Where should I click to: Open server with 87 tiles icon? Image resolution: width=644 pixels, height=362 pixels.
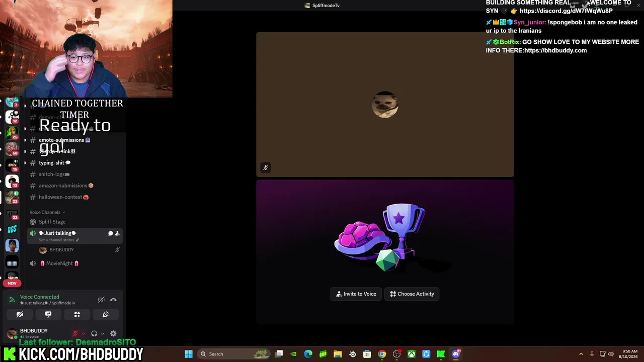[x=12, y=262]
